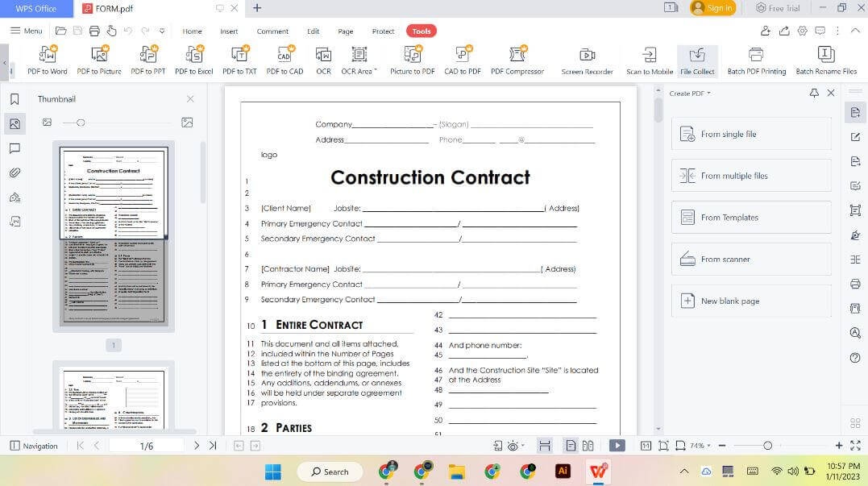Launch the PDF Compressor tool
Viewport: 868px width, 486px height.
[517, 58]
